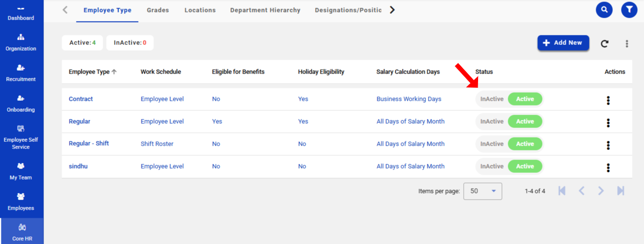This screenshot has width=644, height=244.
Task: Switch sindhu row status to InActive
Action: coord(491,167)
